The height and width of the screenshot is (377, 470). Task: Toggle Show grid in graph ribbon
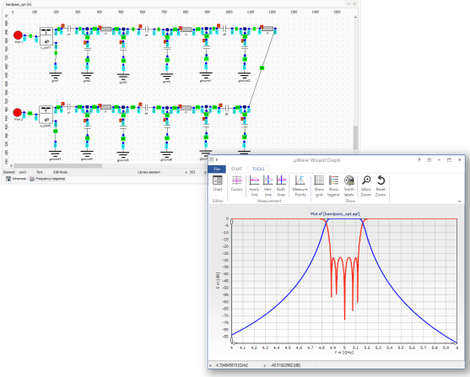[319, 186]
